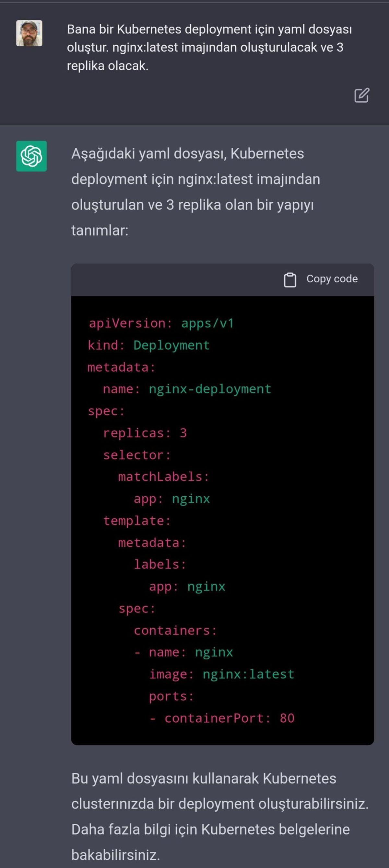Screen dimensions: 389x868
Task: Click the green ChatGPT logo avatar
Action: coord(31,156)
